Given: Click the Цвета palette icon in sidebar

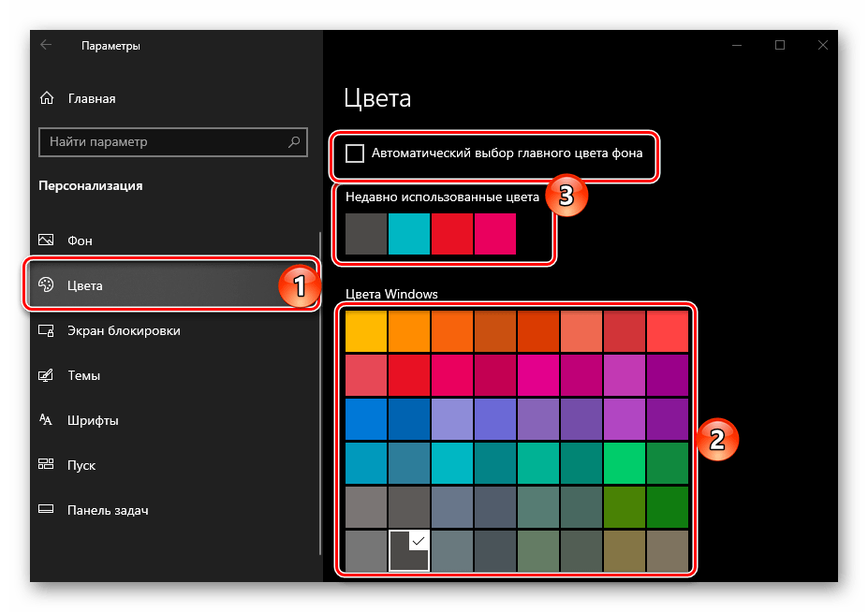Looking at the screenshot, I should (x=46, y=285).
